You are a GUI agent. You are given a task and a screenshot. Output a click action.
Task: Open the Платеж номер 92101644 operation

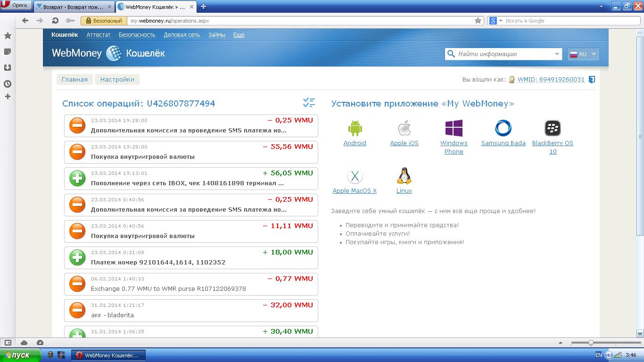pos(191,258)
